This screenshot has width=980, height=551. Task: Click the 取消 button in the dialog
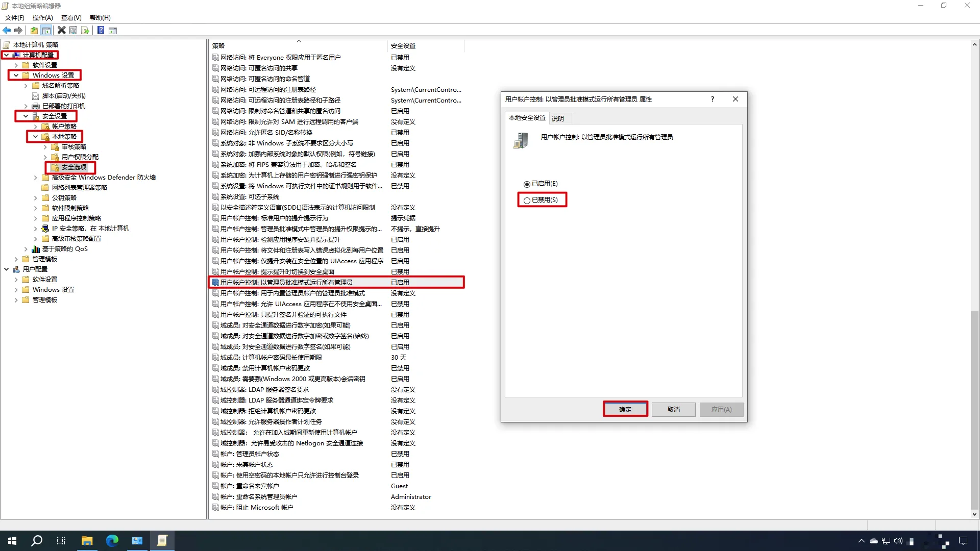[x=673, y=409]
